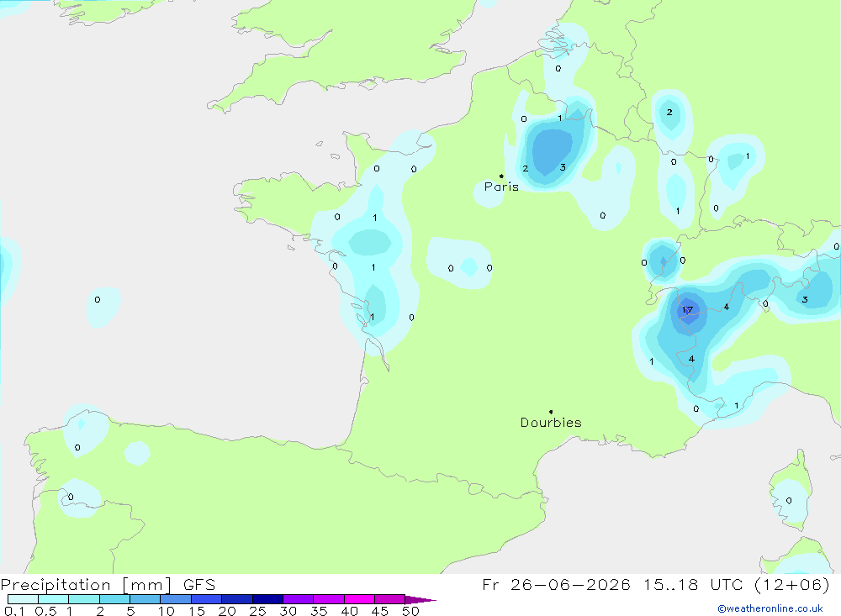The width and height of the screenshot is (841, 616).
Task: Pick the 0.5–1 mm legend swatch
Action: pos(54,599)
